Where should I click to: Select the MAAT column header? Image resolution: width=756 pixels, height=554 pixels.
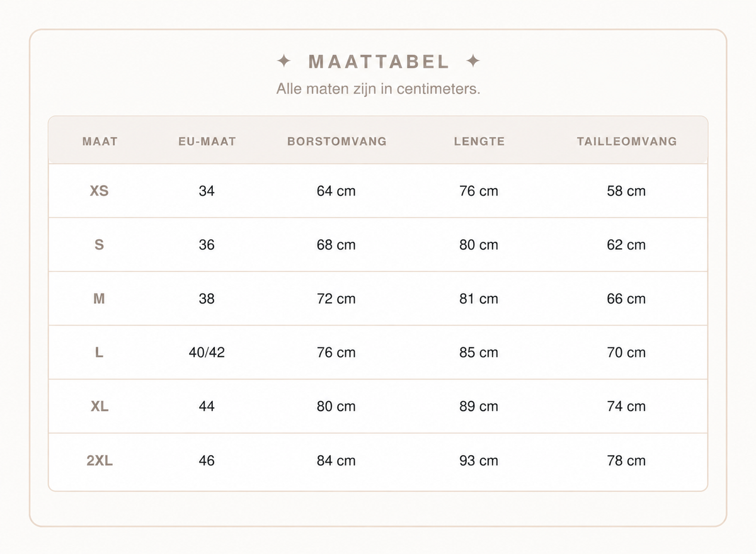point(100,142)
